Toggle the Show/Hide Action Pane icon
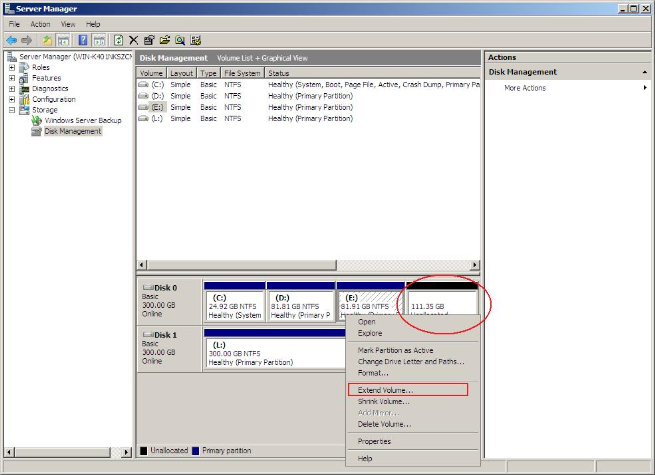Screen dimensions: 655x475 (99, 40)
